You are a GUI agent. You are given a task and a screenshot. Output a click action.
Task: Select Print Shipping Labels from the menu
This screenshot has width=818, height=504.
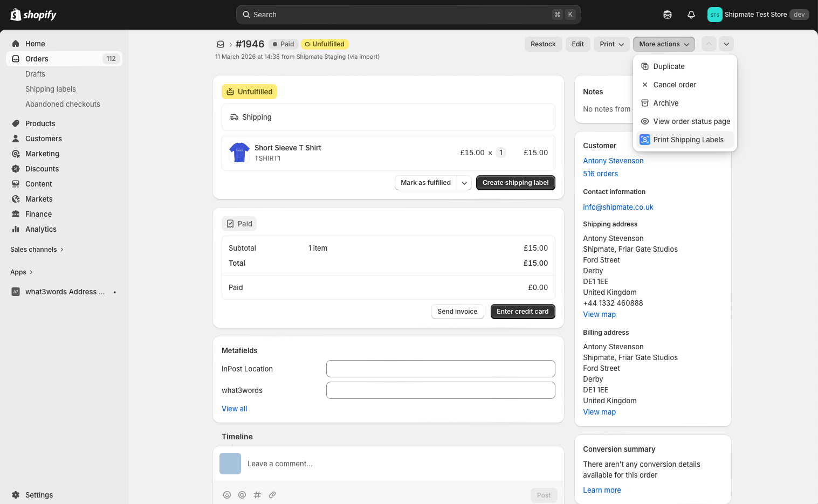689,140
